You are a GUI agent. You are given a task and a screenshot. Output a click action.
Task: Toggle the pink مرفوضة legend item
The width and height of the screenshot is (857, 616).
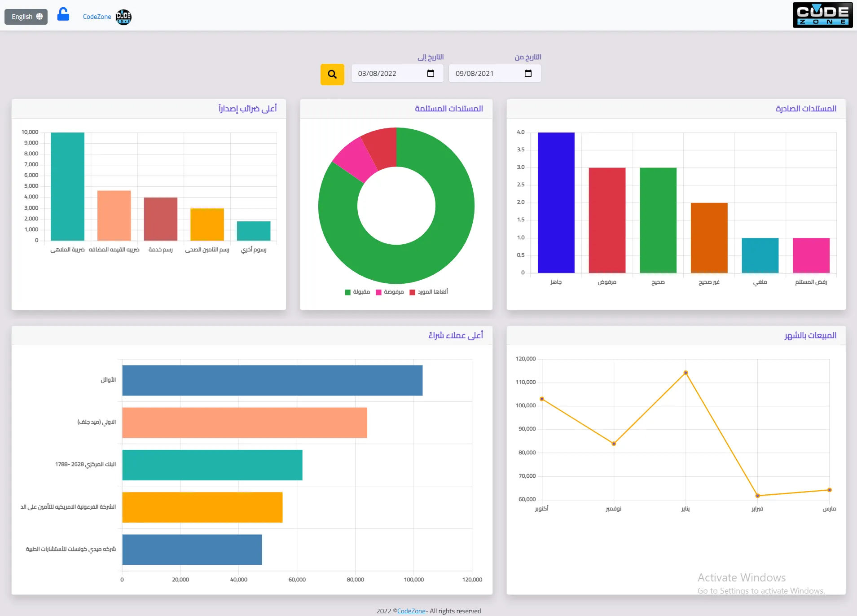point(390,292)
